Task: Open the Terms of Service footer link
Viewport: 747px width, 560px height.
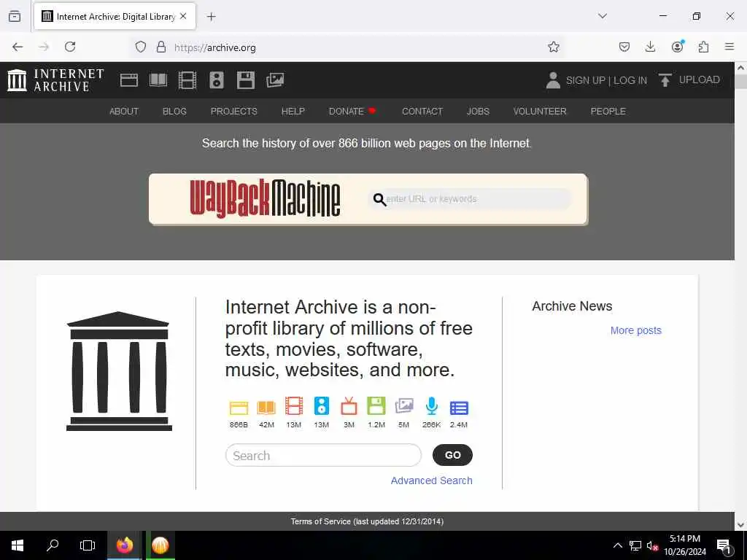Action: click(368, 521)
